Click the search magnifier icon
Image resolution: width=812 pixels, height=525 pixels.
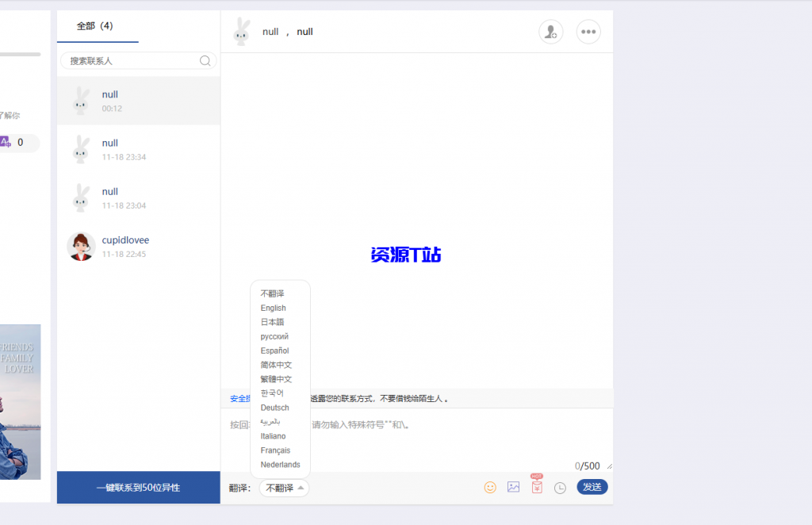pos(205,60)
